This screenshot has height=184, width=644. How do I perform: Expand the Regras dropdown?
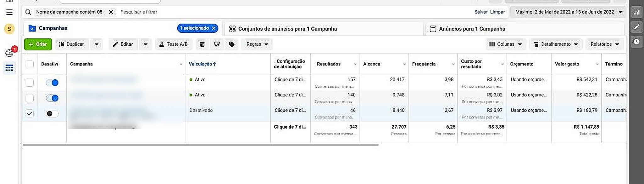pyautogui.click(x=257, y=44)
